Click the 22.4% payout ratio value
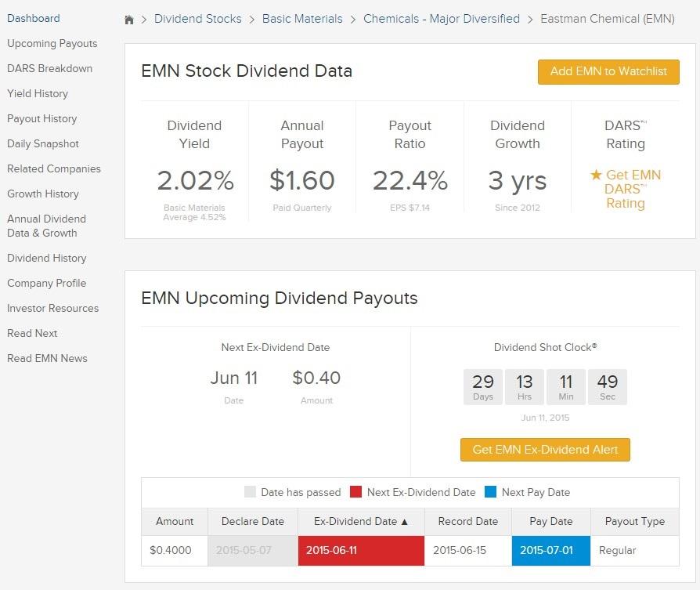 click(410, 180)
